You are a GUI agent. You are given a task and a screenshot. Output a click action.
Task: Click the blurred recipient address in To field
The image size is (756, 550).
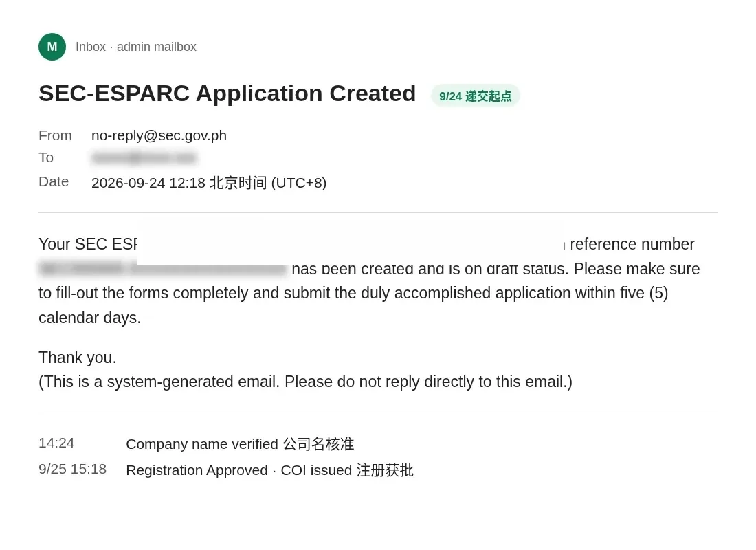pos(144,157)
